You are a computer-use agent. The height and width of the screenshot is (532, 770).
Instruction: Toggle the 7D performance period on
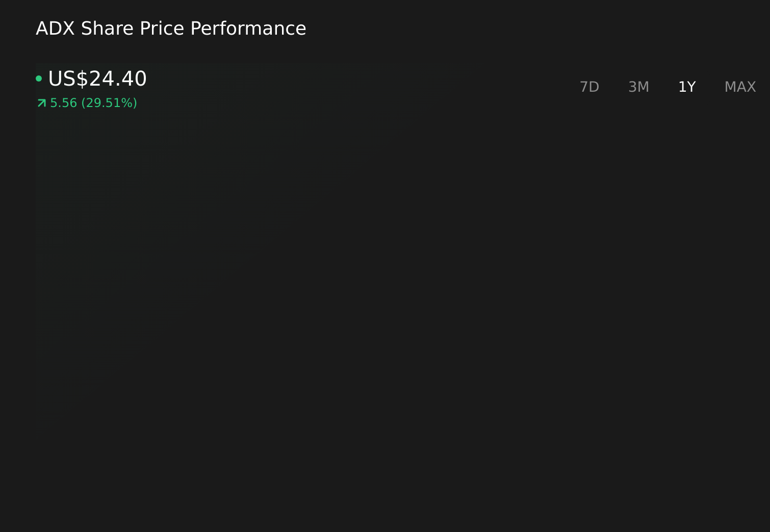click(x=589, y=87)
